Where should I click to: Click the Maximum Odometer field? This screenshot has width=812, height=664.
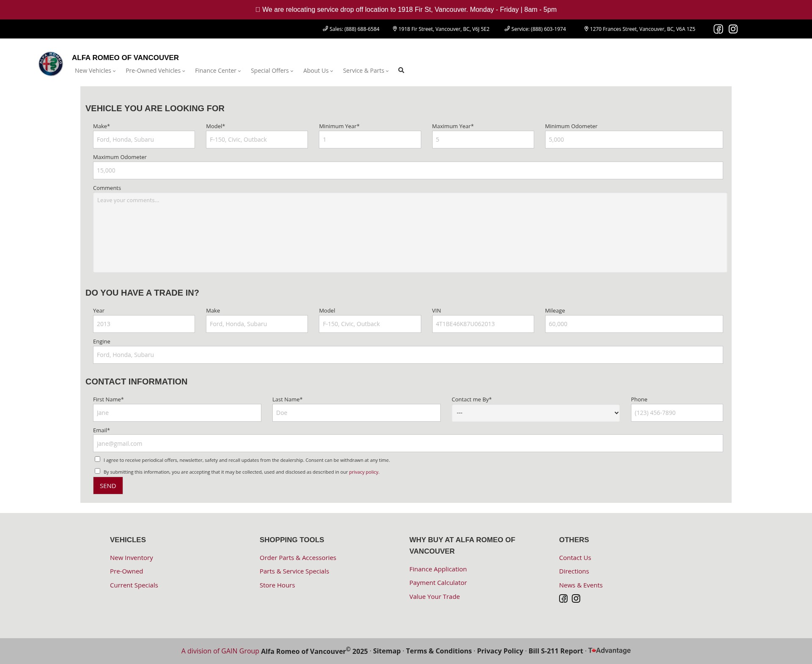point(408,170)
